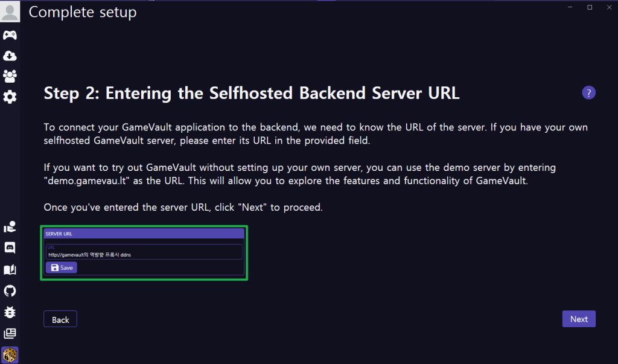Viewport: 618px width, 364px height.
Task: Click the SERVER URL panel header
Action: tap(144, 233)
